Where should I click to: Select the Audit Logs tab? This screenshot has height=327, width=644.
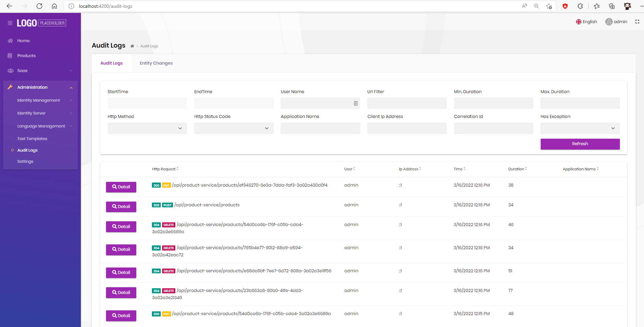pyautogui.click(x=111, y=63)
